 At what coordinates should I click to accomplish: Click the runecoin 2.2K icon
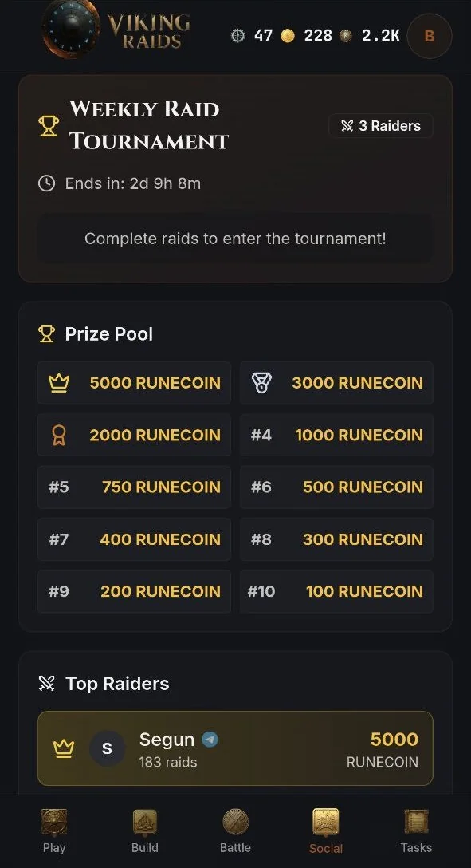coord(346,36)
